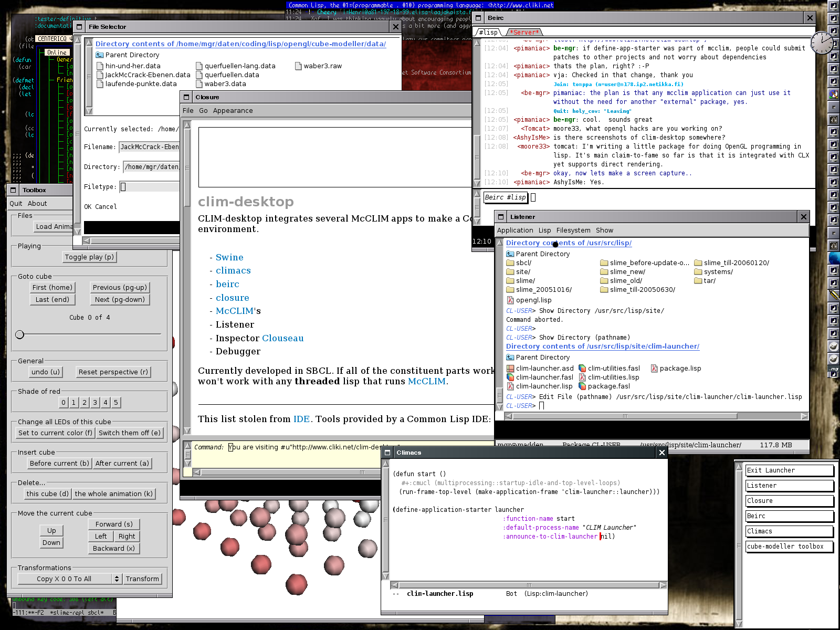Open site/ folder icon in Listener

510,272
